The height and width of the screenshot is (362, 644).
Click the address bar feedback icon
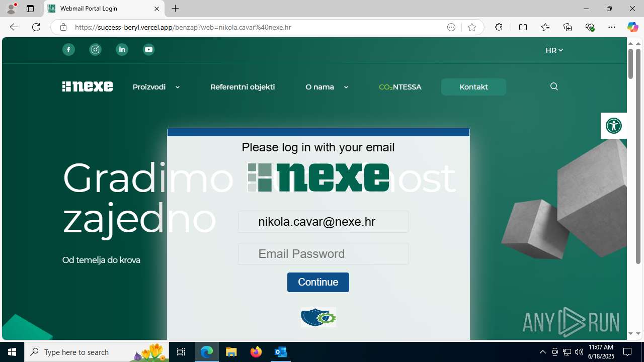tap(451, 27)
